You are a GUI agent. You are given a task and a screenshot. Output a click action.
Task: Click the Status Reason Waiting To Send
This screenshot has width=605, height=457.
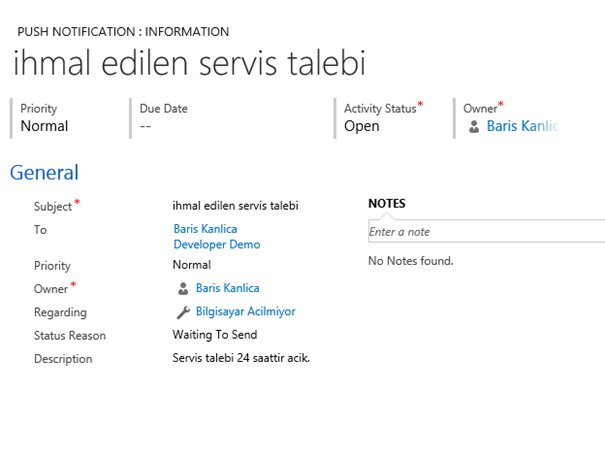pyautogui.click(x=215, y=335)
